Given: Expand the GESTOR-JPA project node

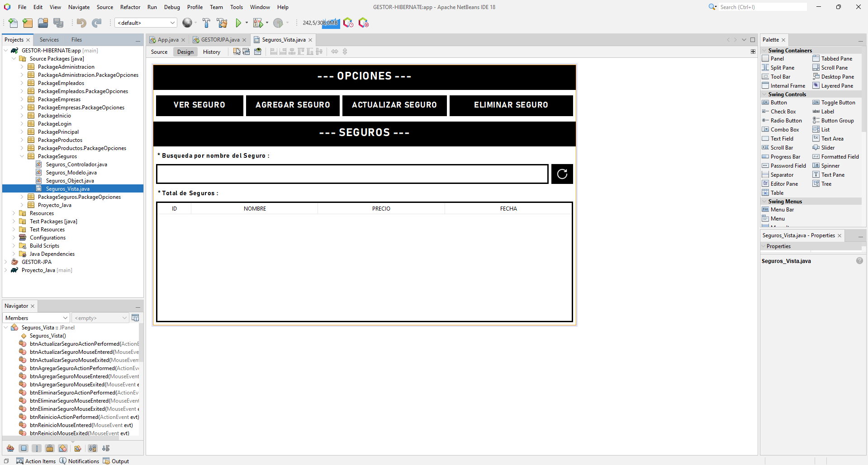Looking at the screenshot, I should (5, 262).
